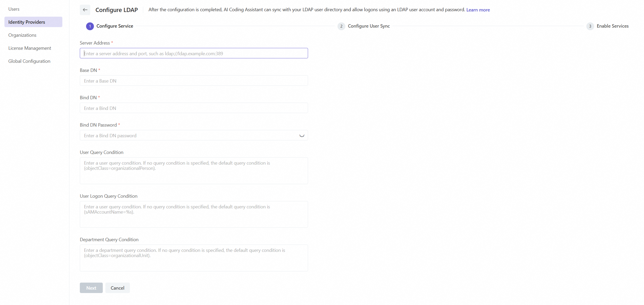Click the back arrow next to Configure LDAP

tap(85, 10)
